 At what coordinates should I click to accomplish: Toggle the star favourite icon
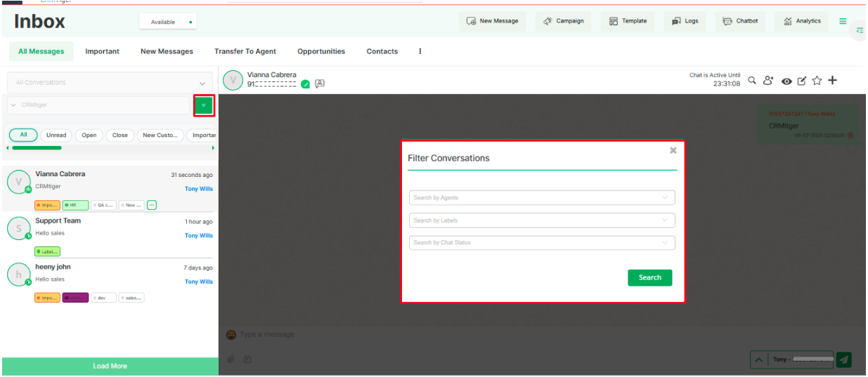(817, 81)
